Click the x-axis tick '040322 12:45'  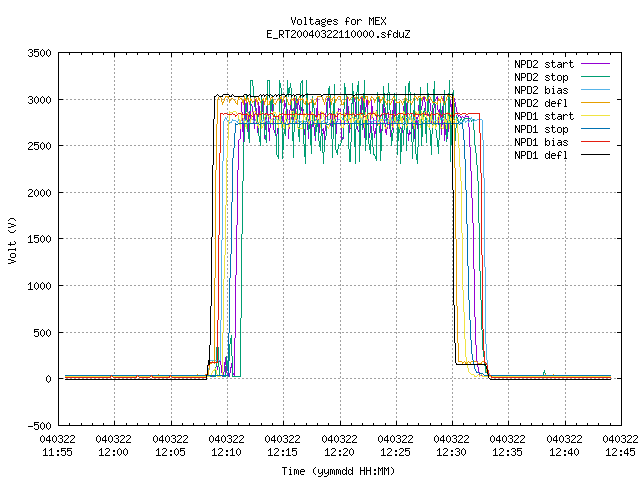tap(620, 446)
